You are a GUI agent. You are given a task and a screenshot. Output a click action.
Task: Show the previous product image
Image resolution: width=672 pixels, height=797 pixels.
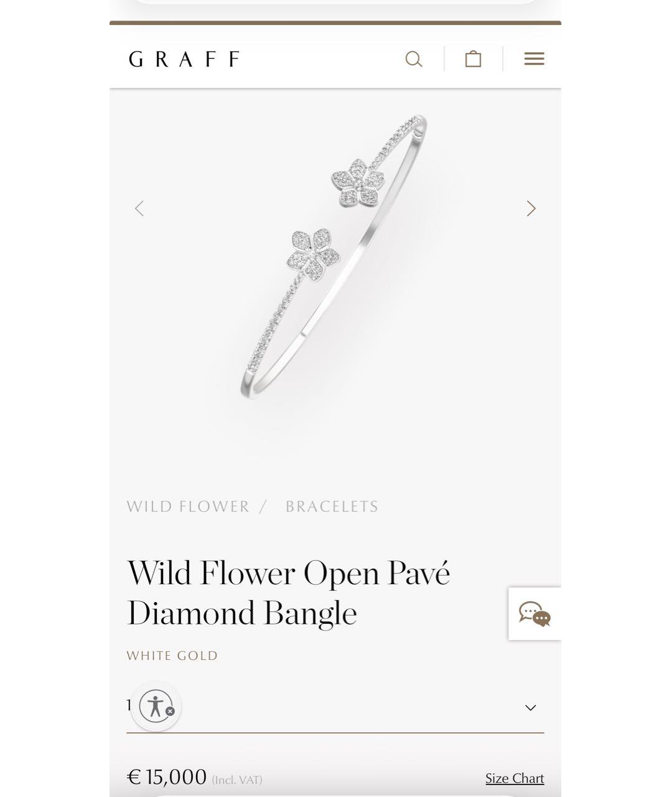point(139,209)
